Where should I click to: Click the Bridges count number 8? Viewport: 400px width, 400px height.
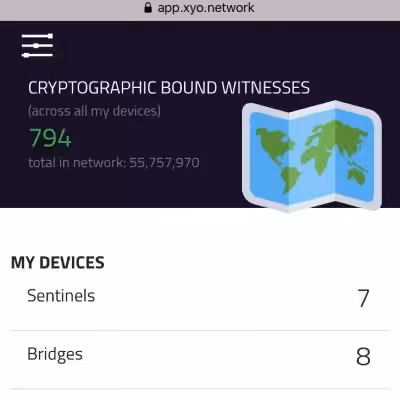pyautogui.click(x=363, y=356)
